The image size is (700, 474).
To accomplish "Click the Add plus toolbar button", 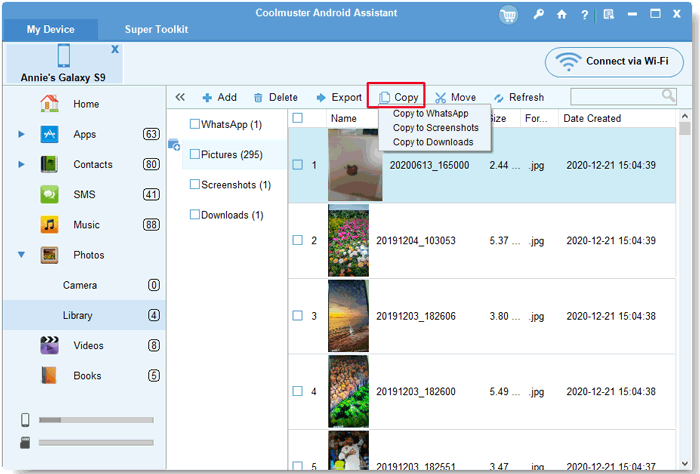I will click(219, 97).
